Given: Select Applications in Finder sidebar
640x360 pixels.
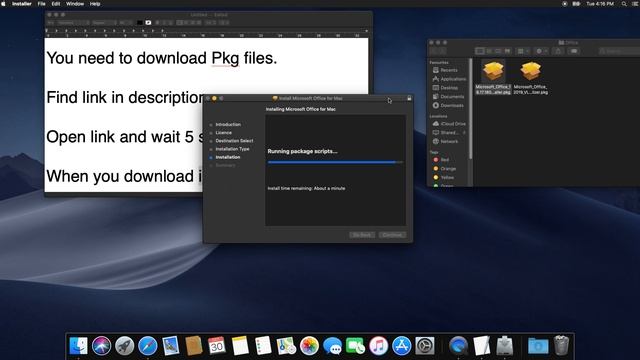Looking at the screenshot, I should click(449, 79).
